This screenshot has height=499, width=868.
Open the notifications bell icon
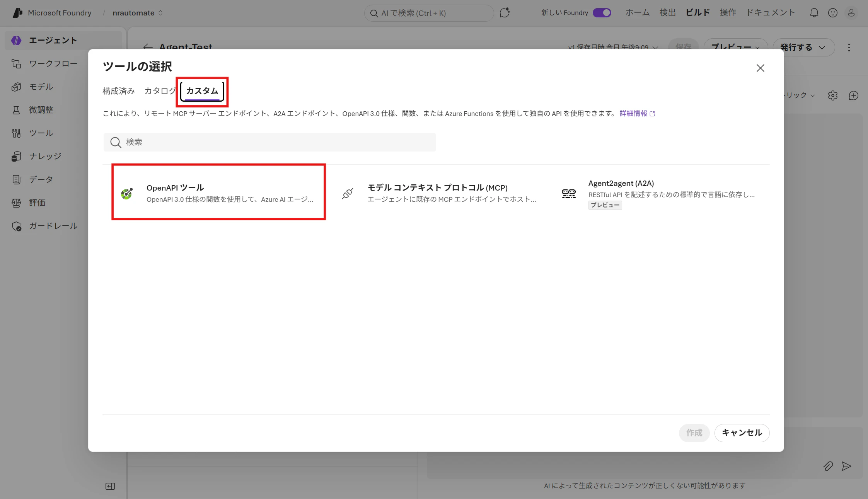point(814,13)
